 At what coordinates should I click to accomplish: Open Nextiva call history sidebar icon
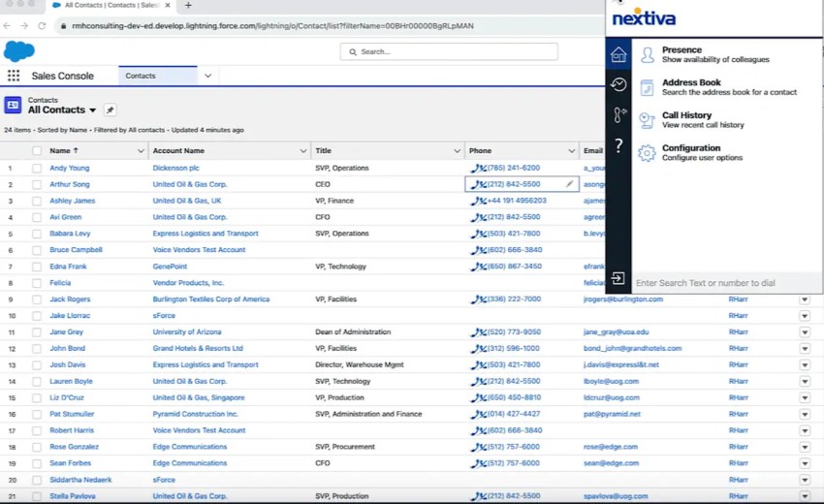pos(618,84)
